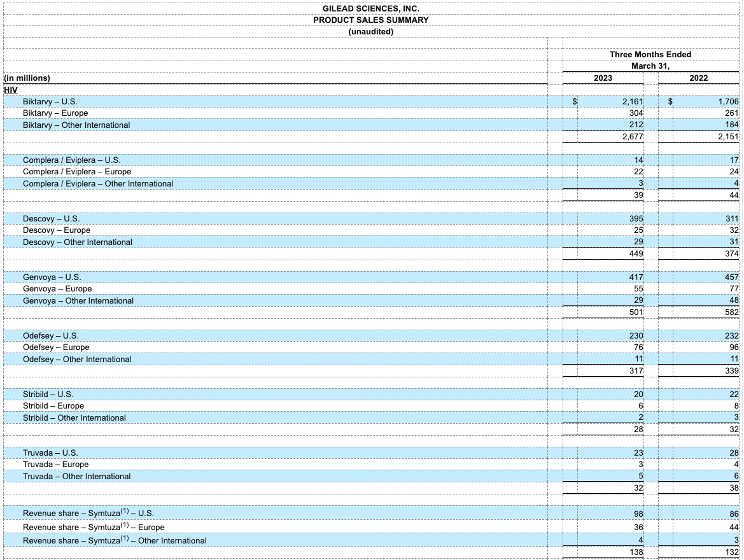Click Odefsey 2023 subtotal 317

[x=636, y=371]
